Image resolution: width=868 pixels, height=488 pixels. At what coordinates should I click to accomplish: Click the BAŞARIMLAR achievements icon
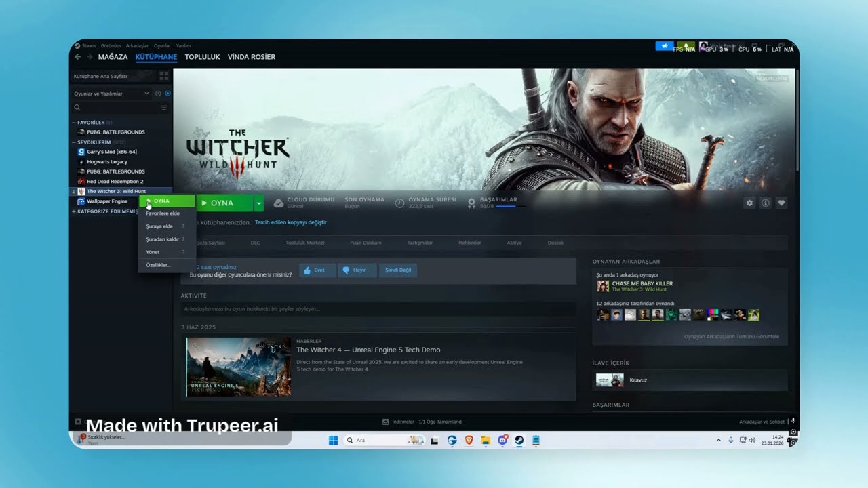tap(471, 203)
